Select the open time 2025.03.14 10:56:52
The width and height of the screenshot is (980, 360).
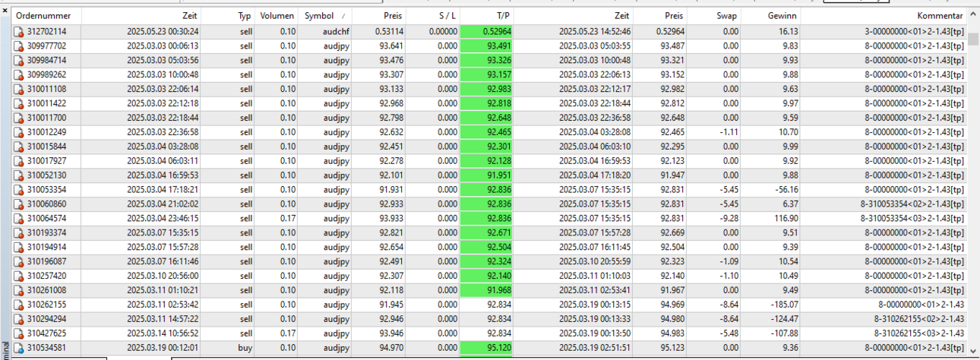tap(163, 333)
